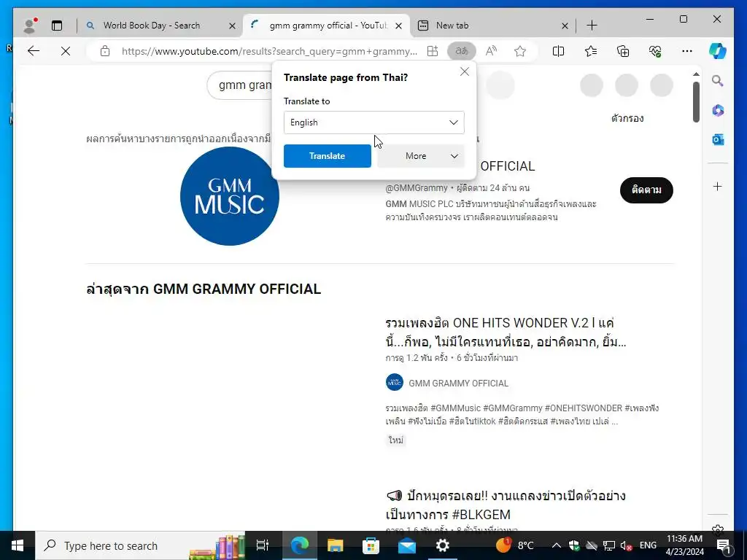The width and height of the screenshot is (747, 560).
Task: Add this page to favorites star
Action: [520, 51]
